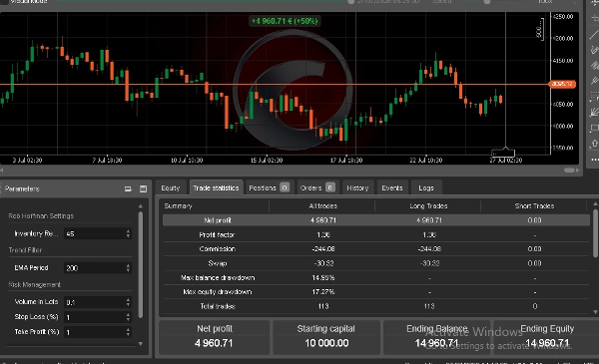The height and width of the screenshot is (364, 599).
Task: Click the Short Trades column header
Action: 534,206
